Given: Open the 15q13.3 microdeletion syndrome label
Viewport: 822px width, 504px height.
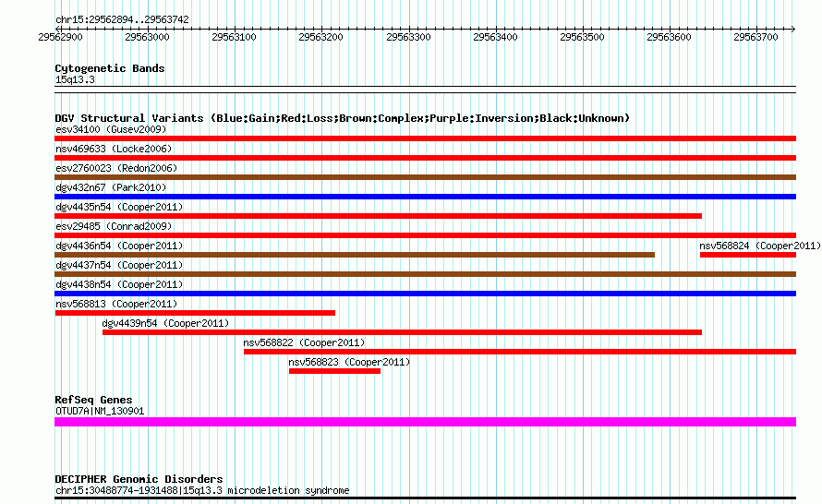Looking at the screenshot, I should 202,490.
